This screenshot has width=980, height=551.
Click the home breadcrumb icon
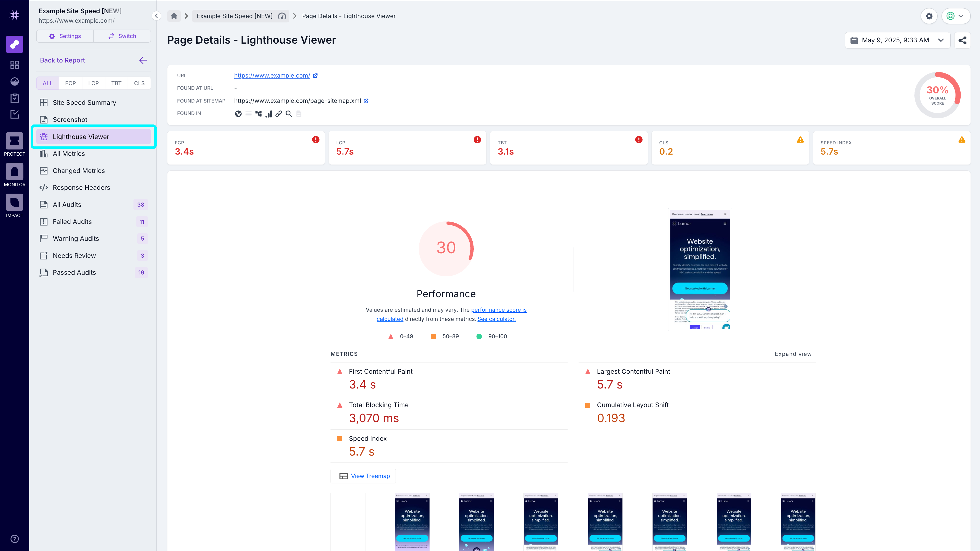coord(174,16)
